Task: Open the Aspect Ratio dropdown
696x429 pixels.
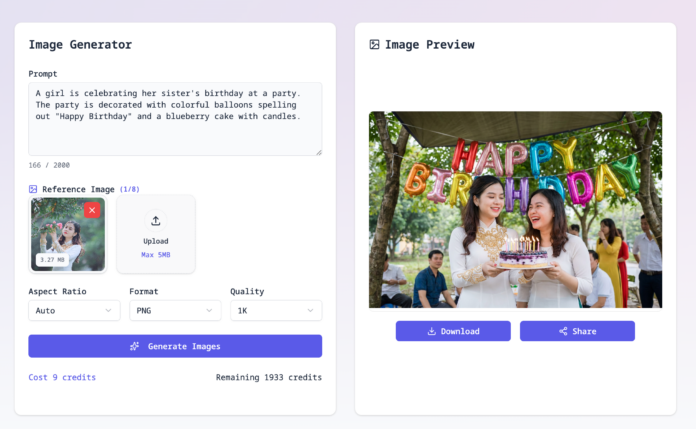Action: tap(74, 311)
